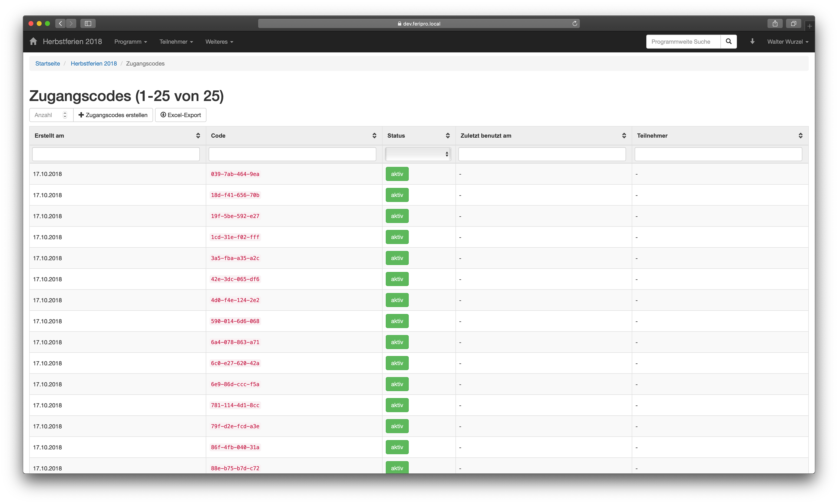Sort by Zuletzt benutzt am column

click(624, 135)
